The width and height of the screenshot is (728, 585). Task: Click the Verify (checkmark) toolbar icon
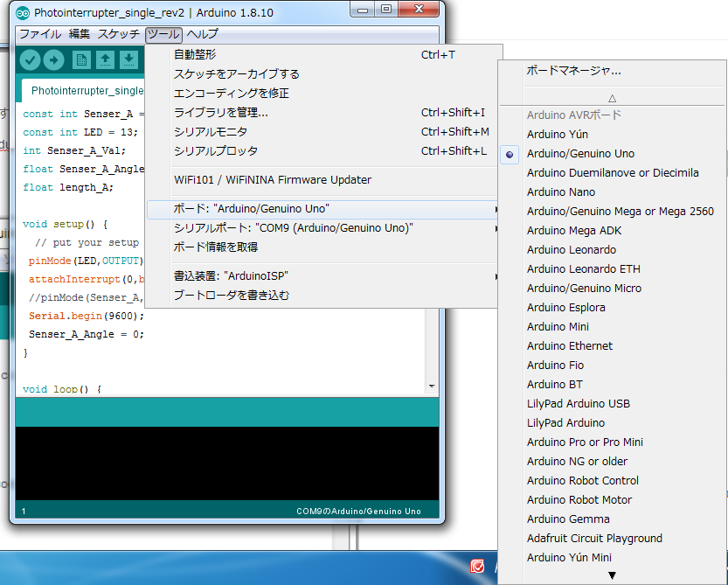point(31,60)
